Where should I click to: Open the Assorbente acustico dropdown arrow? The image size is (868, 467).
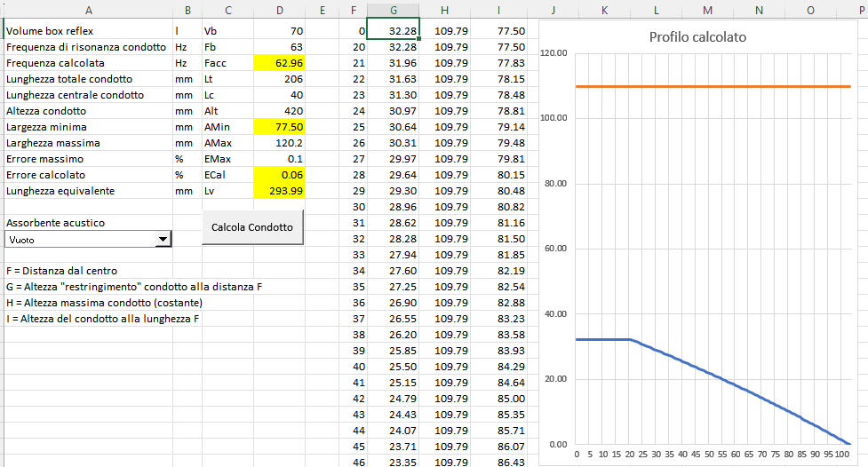[x=163, y=239]
